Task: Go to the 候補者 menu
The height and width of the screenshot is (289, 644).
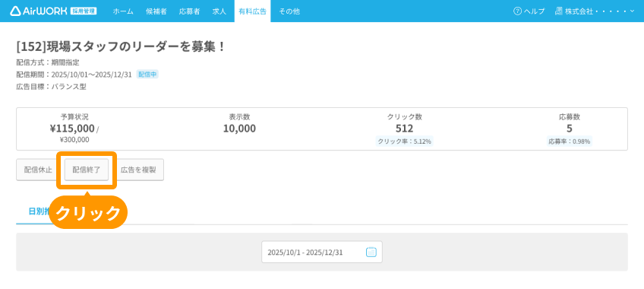Action: click(x=156, y=11)
